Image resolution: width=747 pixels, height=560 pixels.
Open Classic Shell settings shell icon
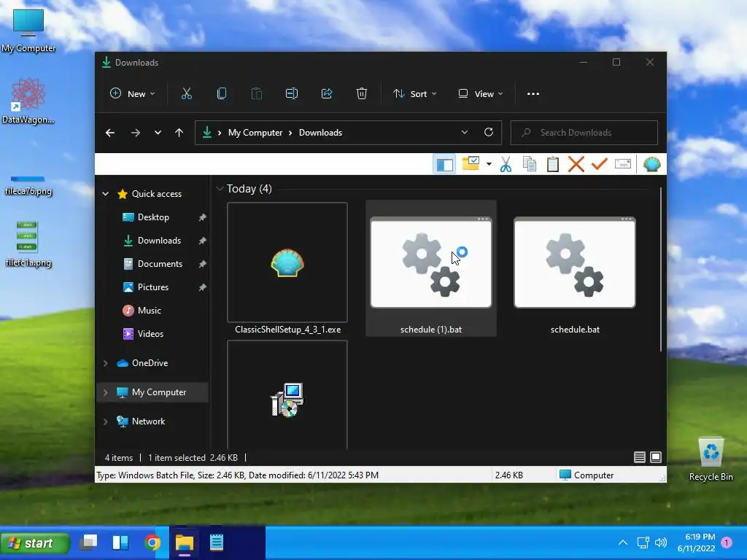pyautogui.click(x=651, y=164)
